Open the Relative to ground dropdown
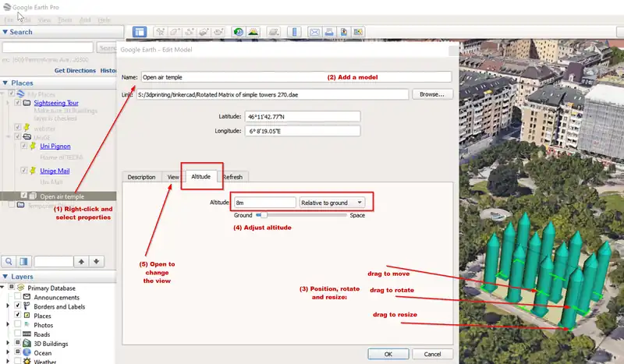 point(331,202)
